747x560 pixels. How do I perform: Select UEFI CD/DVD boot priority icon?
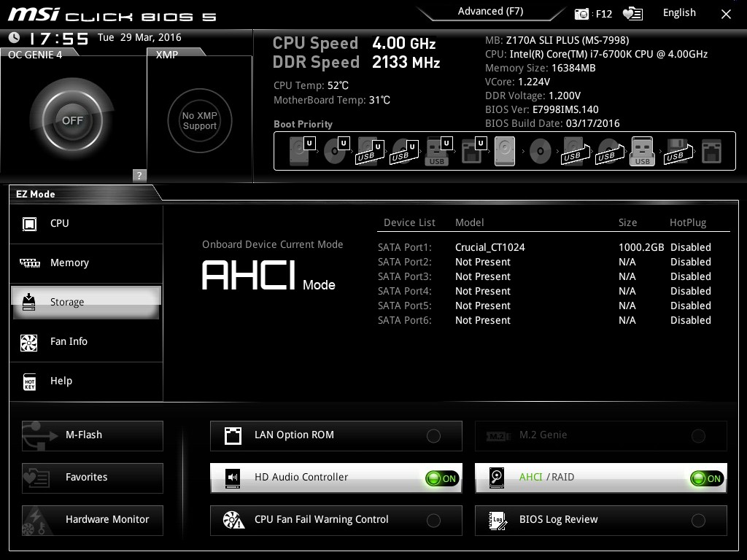coord(336,151)
